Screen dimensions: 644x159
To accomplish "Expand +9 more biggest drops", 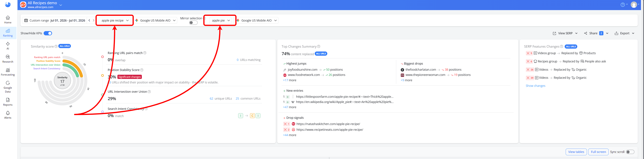I will [406, 80].
